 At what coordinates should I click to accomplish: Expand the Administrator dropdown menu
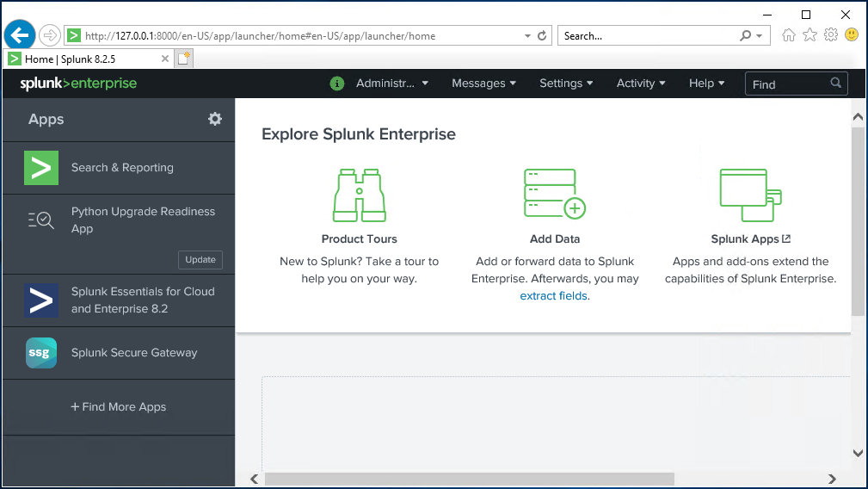tap(392, 83)
